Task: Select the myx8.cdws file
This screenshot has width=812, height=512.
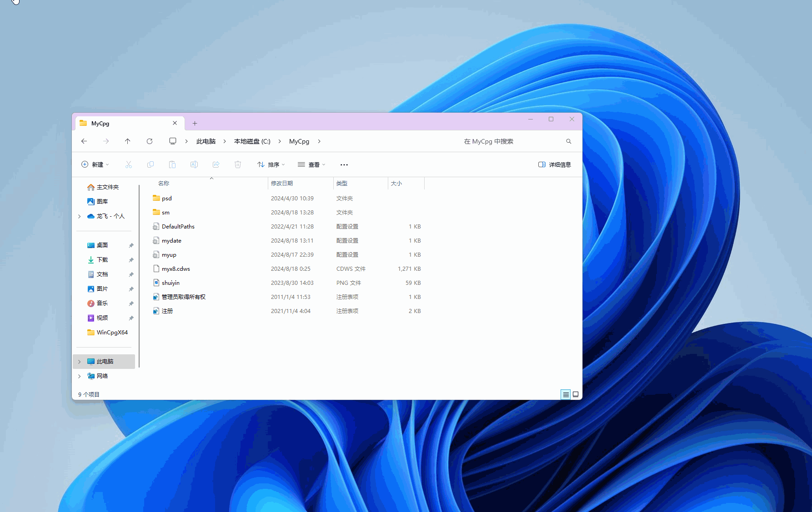Action: click(287, 269)
